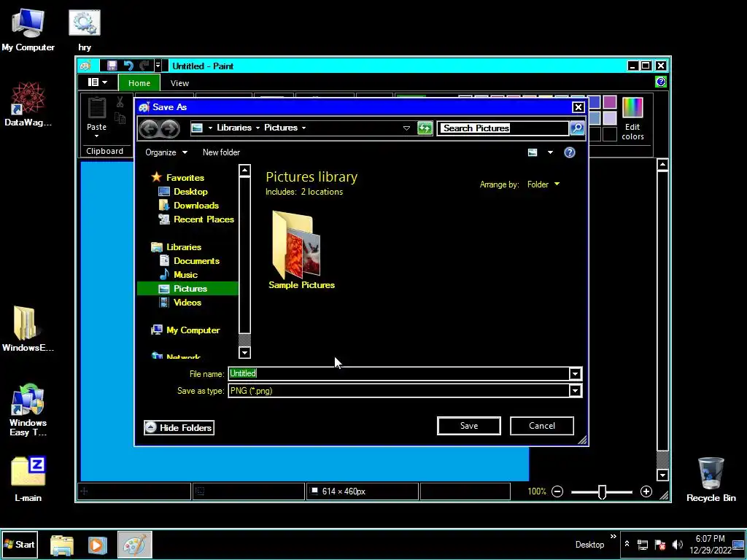Image resolution: width=747 pixels, height=560 pixels.
Task: Click the Copy icon in Clipboard group
Action: [120, 117]
